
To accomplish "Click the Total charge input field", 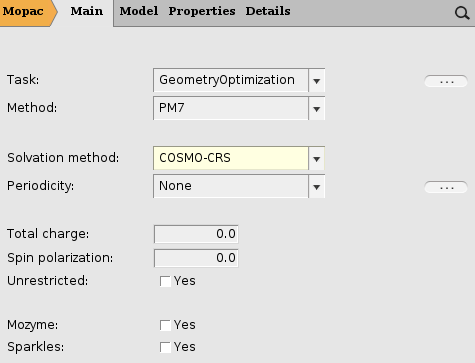I will coord(196,234).
